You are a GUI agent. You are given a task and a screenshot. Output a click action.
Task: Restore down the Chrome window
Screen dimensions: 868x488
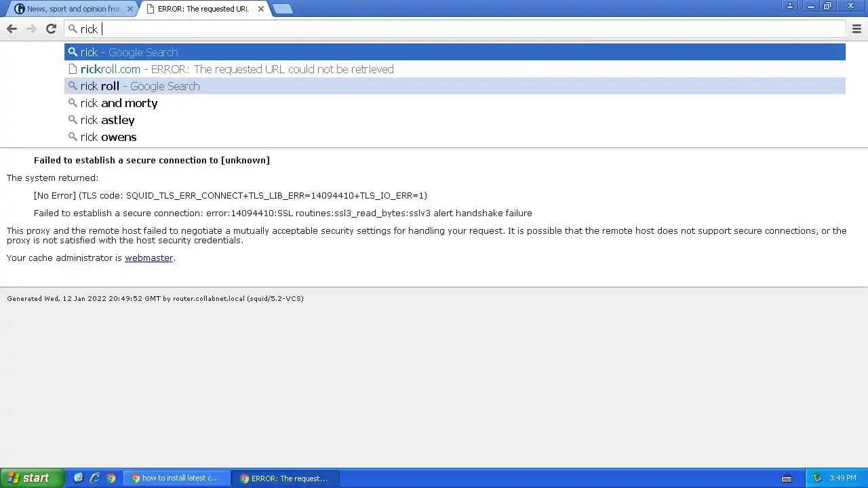[x=827, y=6]
